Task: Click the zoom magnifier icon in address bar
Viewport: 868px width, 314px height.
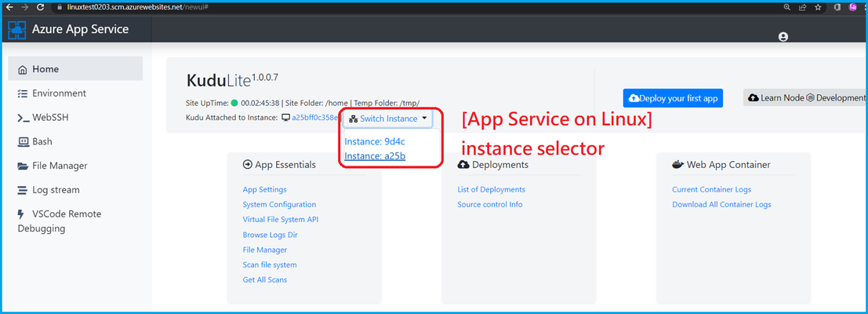Action: point(787,7)
